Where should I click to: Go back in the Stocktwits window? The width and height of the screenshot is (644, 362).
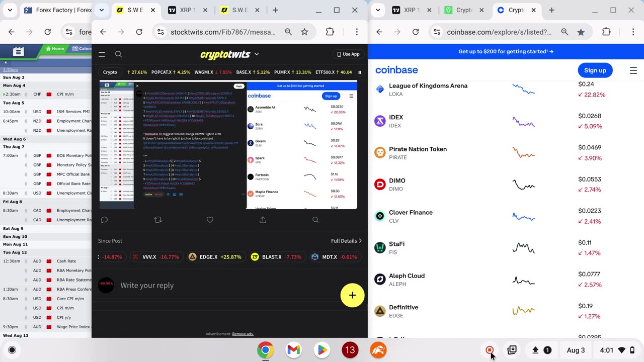click(103, 32)
